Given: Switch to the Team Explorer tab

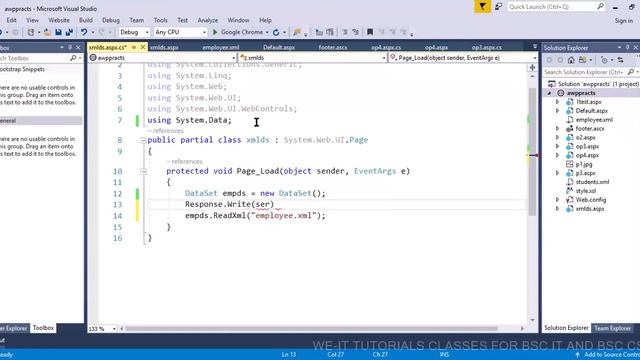Looking at the screenshot, I should coord(613,328).
